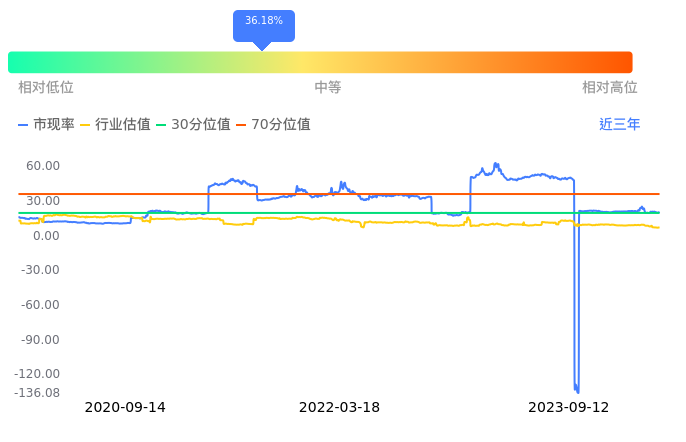Screen dimensions: 686x442
Task: Click the yellow line marker beside 行业估值
Action: [85, 125]
